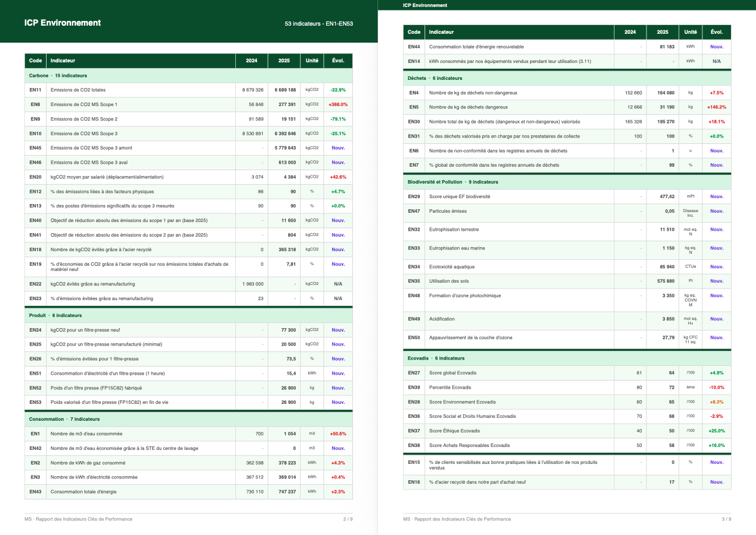Select code cell 'EN40'
This screenshot has width=756, height=535.
pos(35,220)
